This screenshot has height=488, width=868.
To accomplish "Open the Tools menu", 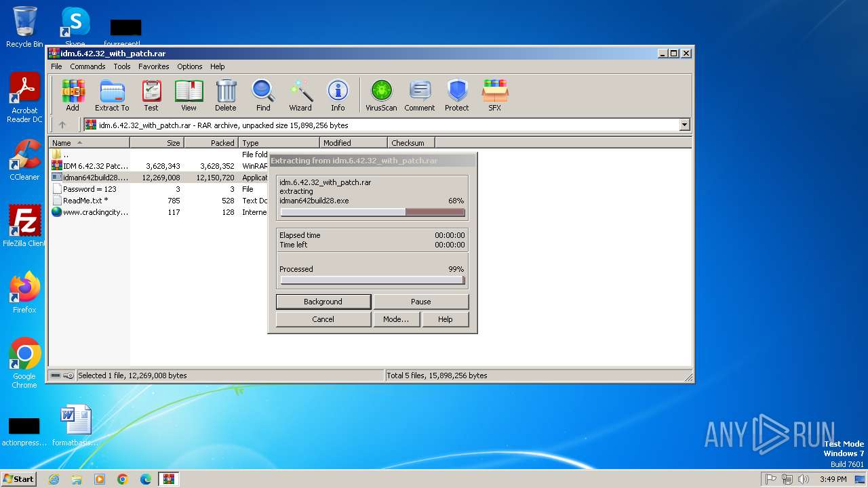I will pos(122,66).
